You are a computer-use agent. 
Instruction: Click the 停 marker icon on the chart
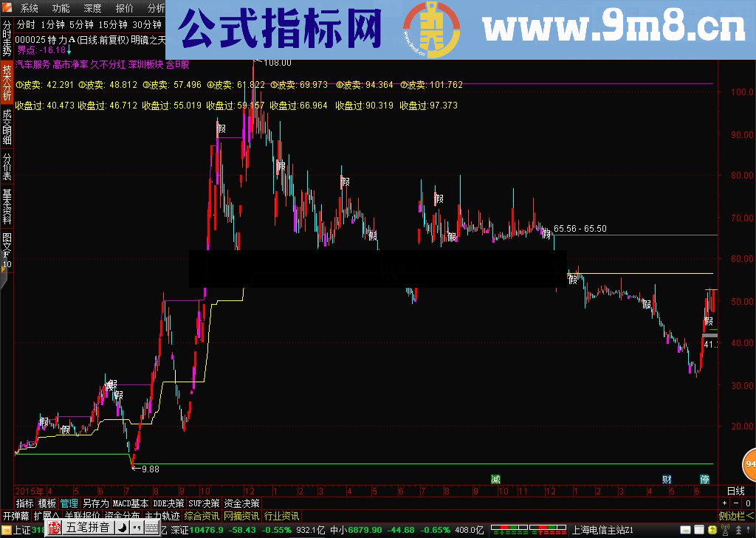pyautogui.click(x=705, y=478)
